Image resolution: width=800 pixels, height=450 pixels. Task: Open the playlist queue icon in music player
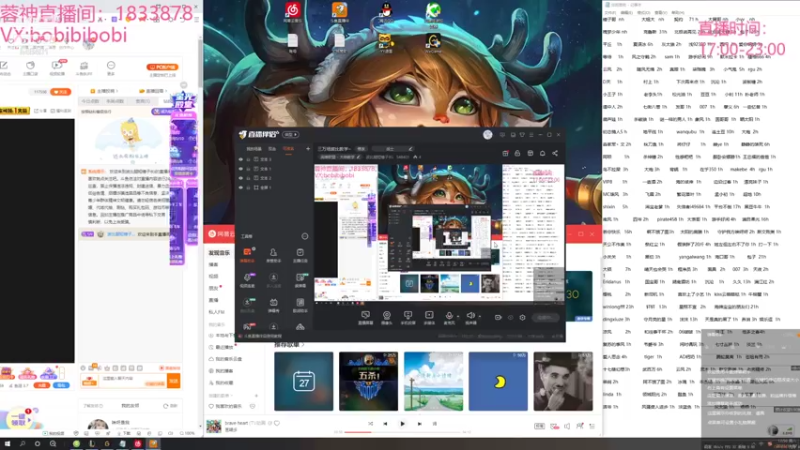(592, 426)
